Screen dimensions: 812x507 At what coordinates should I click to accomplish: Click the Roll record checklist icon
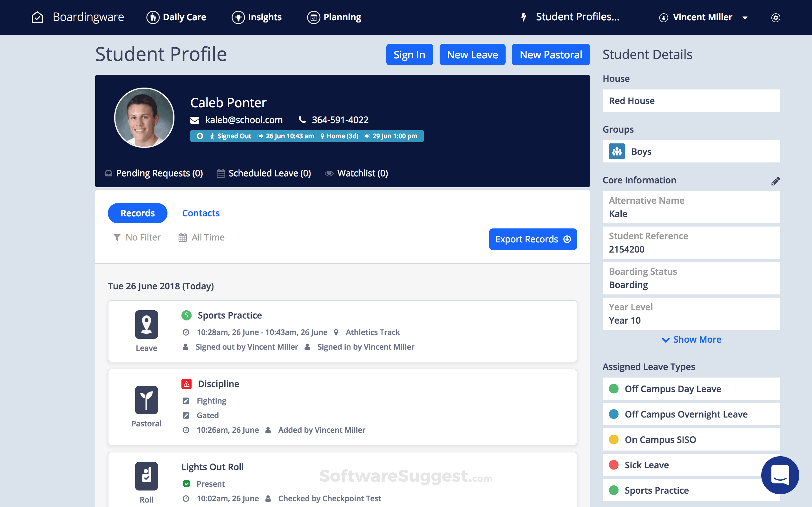pos(147,476)
